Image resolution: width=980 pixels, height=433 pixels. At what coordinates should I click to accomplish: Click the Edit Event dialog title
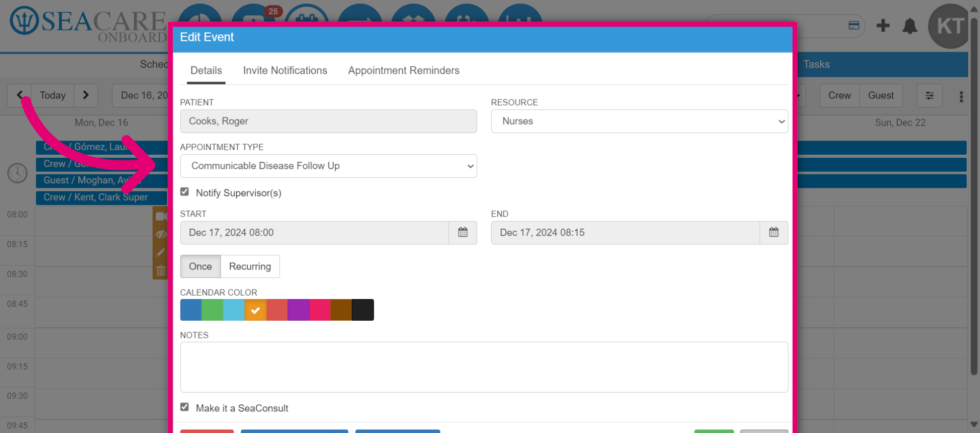(207, 37)
